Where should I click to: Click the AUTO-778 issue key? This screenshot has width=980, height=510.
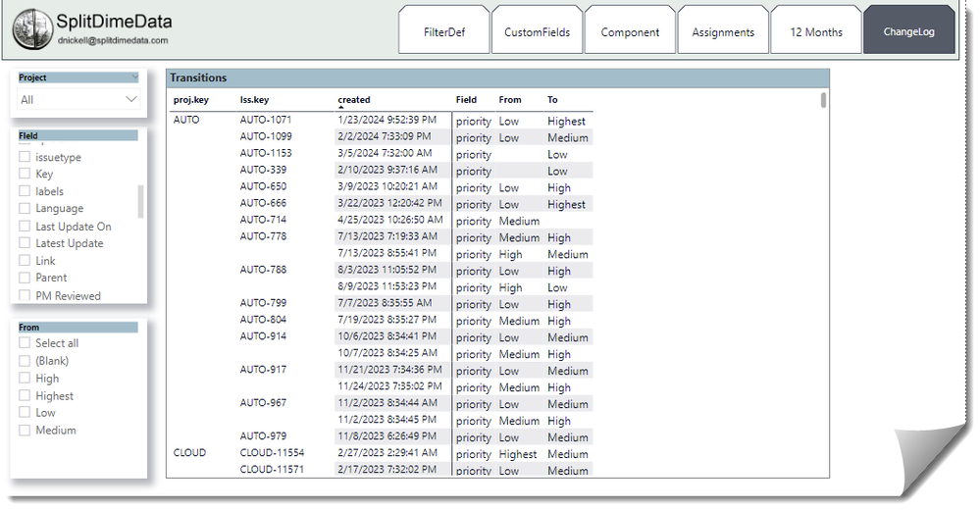pos(263,236)
